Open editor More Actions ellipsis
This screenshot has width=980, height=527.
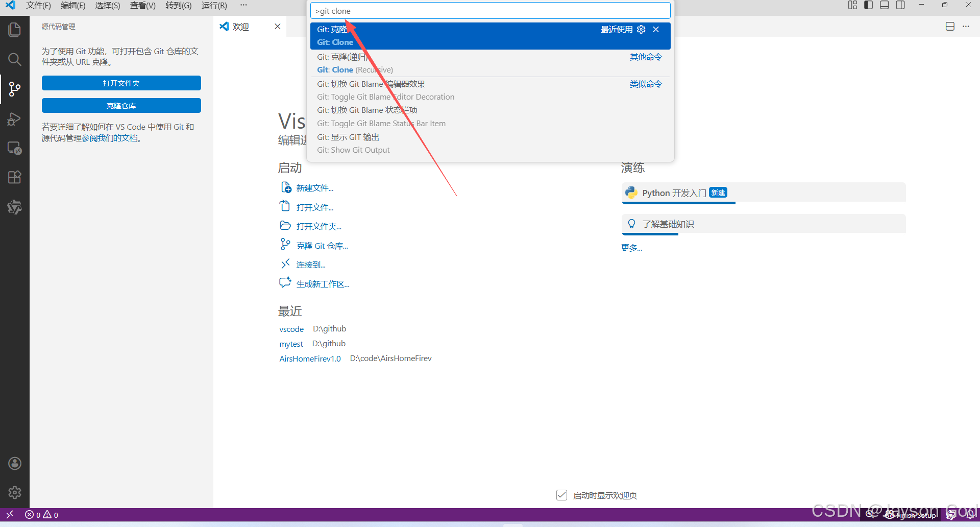966,27
